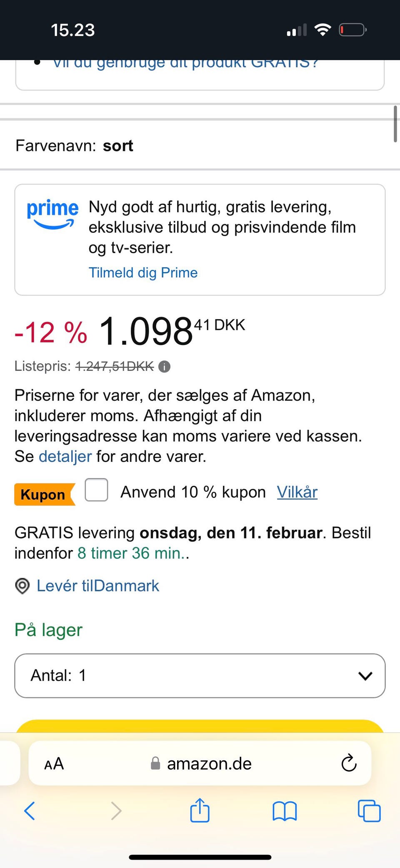Screen dimensions: 400x868
Task: Click the page scrollbar indicator
Action: click(395, 124)
